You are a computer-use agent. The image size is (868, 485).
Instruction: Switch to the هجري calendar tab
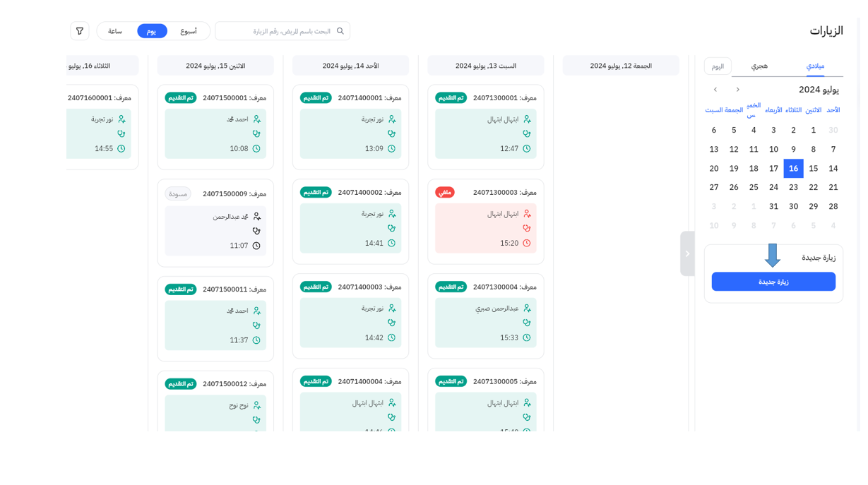[759, 66]
